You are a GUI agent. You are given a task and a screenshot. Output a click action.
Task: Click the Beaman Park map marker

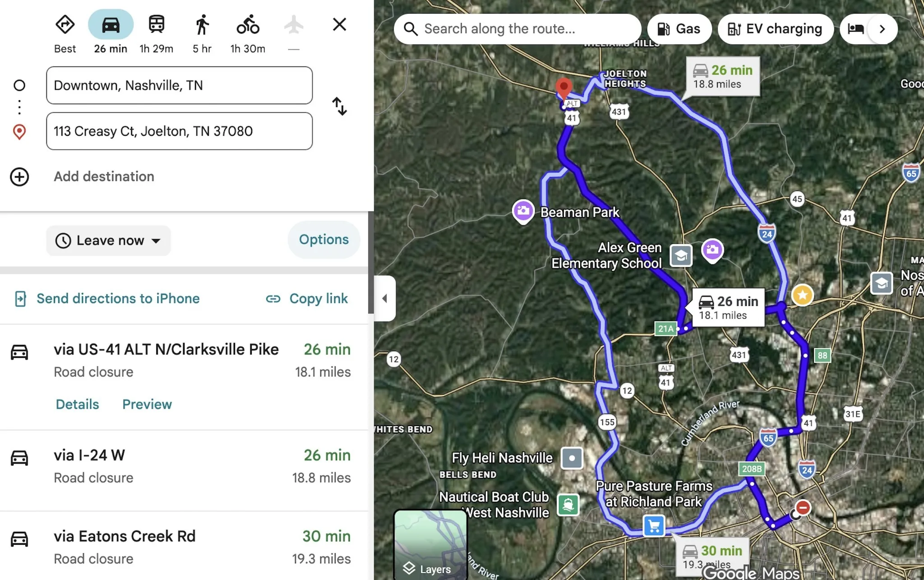point(523,211)
